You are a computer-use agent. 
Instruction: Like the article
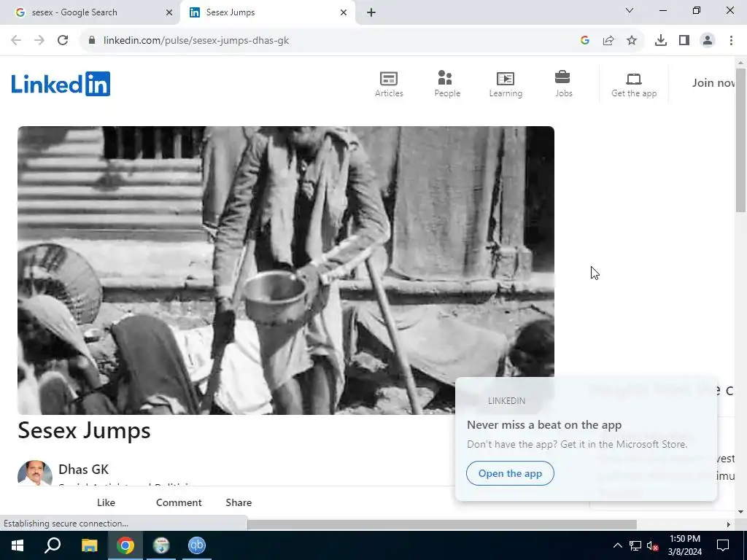106,502
